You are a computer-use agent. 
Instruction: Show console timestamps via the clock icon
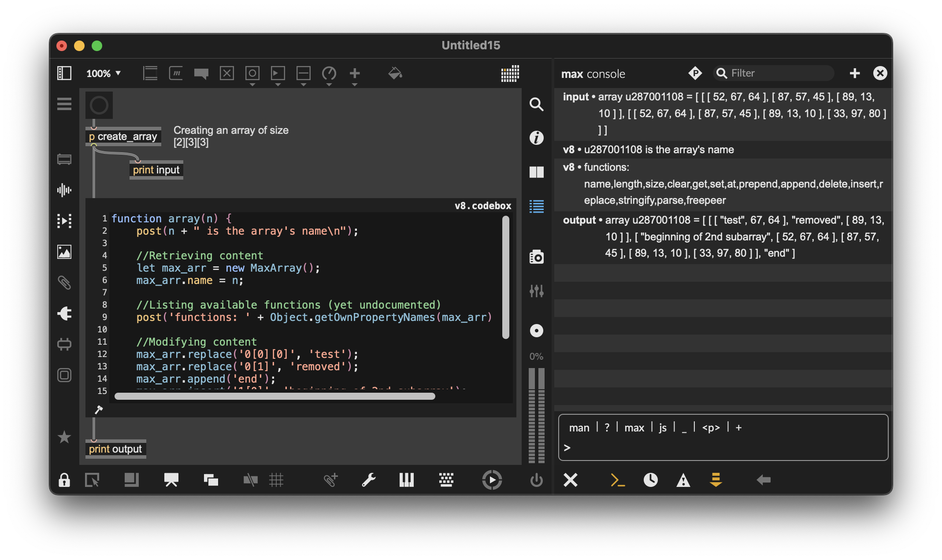point(651,480)
